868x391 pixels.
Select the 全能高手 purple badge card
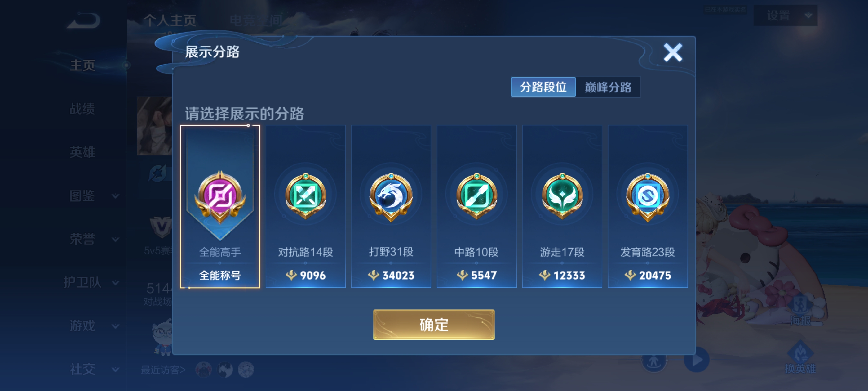(x=220, y=206)
